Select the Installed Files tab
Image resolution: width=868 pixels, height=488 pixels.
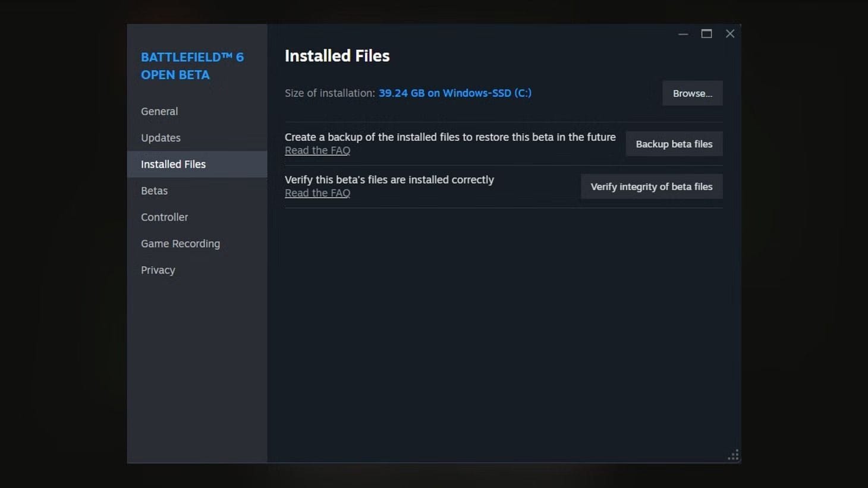pyautogui.click(x=173, y=164)
